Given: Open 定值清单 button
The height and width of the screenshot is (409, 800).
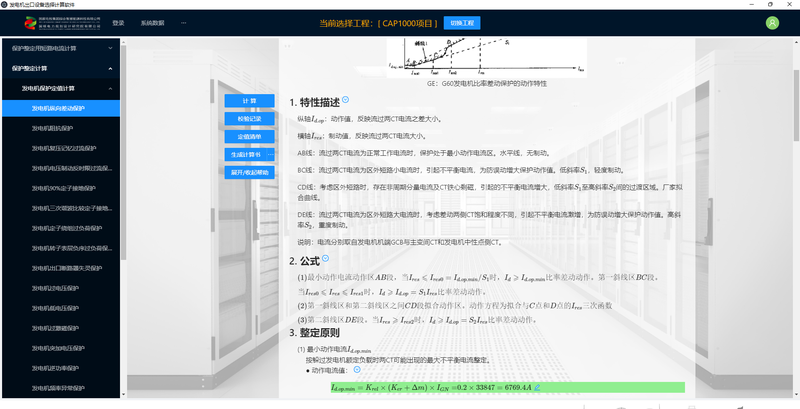Looking at the screenshot, I should click(x=249, y=137).
